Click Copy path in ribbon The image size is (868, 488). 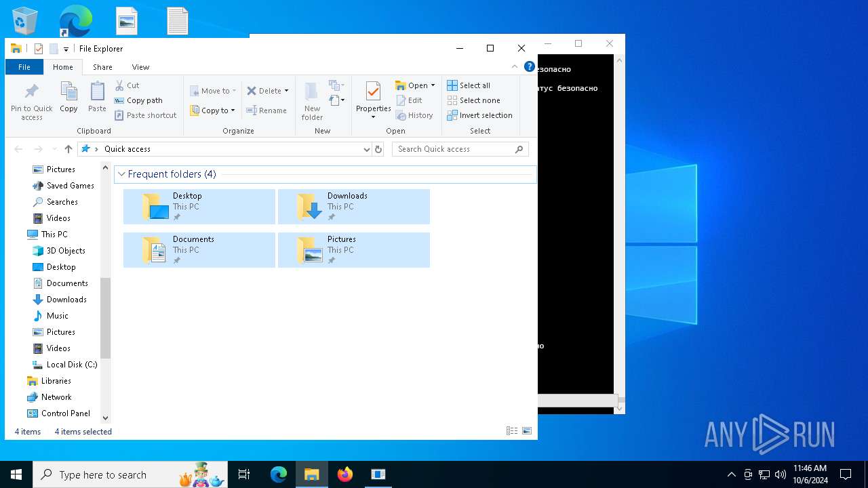click(138, 100)
